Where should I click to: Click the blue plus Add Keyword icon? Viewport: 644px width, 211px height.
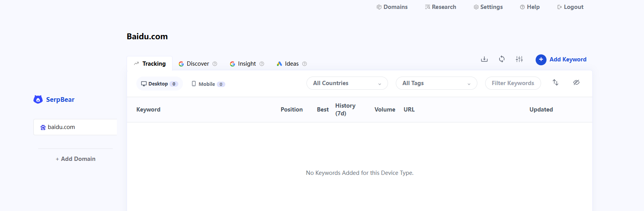(x=541, y=59)
